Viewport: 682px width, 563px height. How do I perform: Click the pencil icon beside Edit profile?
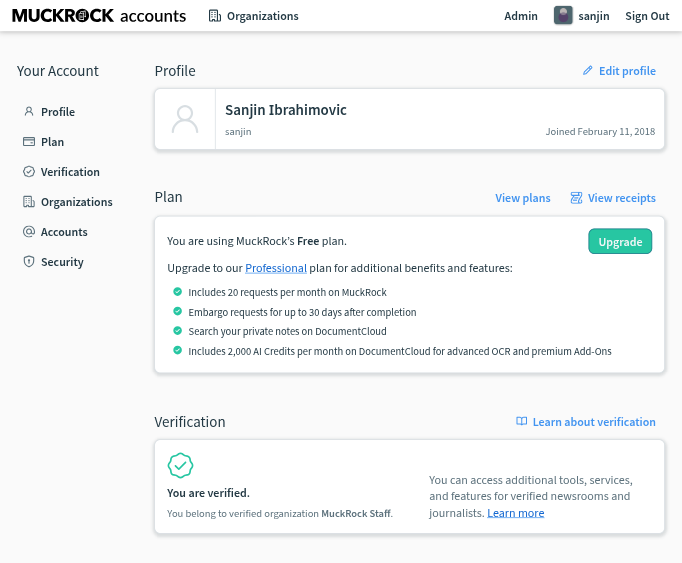click(588, 71)
